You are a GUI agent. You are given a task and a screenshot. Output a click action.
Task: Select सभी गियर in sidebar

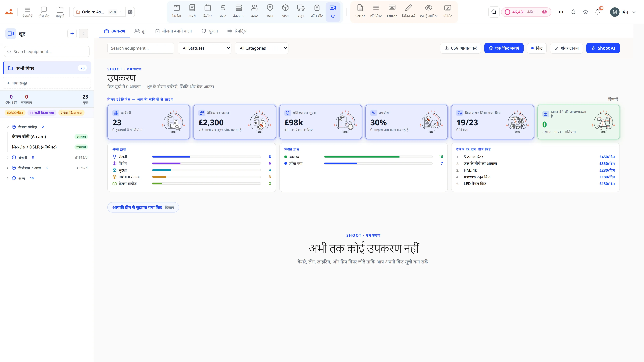(x=47, y=68)
